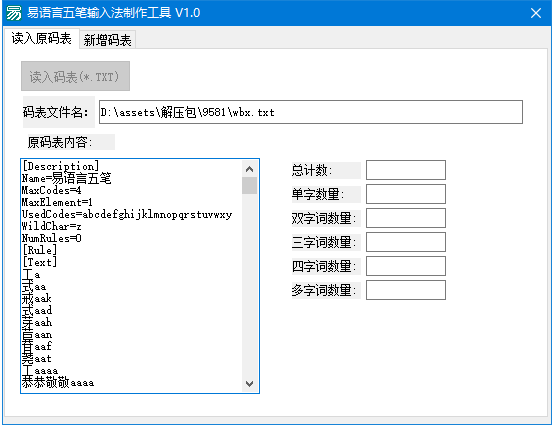Click the app logo icon in title bar
Screen dimensions: 554x427
14,13
